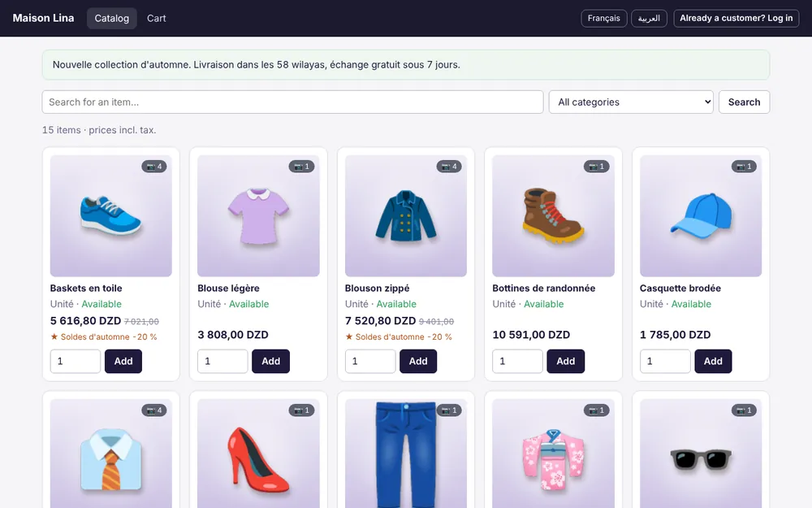Click the Nouvelle collection d'automne banner text
This screenshot has width=812, height=508.
[257, 65]
